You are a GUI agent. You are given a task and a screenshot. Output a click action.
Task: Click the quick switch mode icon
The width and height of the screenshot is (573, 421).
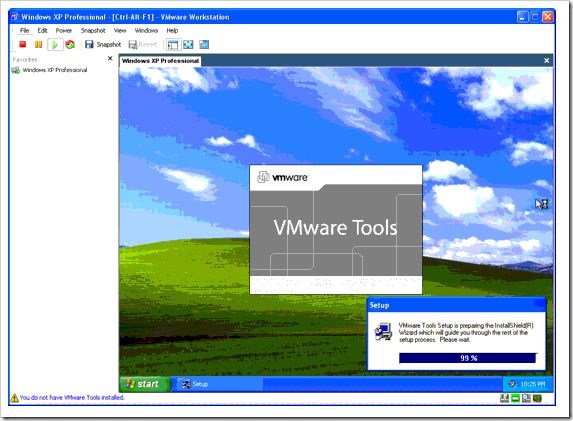(x=204, y=45)
